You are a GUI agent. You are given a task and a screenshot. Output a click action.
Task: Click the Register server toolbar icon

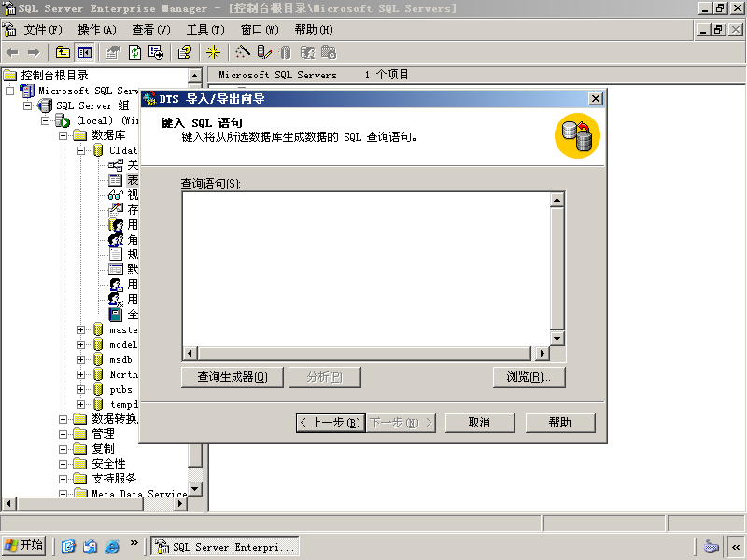click(x=264, y=52)
